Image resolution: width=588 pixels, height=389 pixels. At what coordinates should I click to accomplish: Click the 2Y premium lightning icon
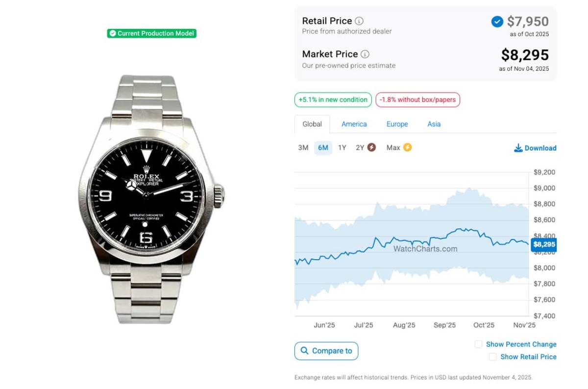[372, 147]
